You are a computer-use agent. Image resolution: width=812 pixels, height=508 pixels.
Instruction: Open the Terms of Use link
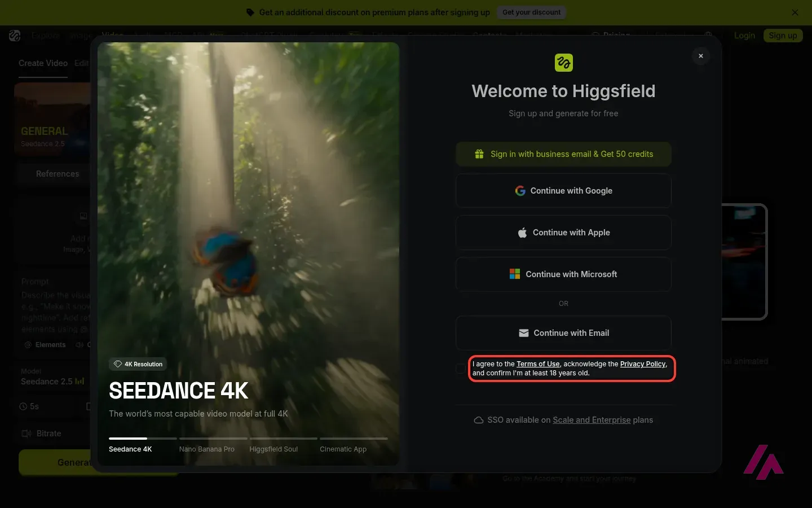(x=538, y=364)
